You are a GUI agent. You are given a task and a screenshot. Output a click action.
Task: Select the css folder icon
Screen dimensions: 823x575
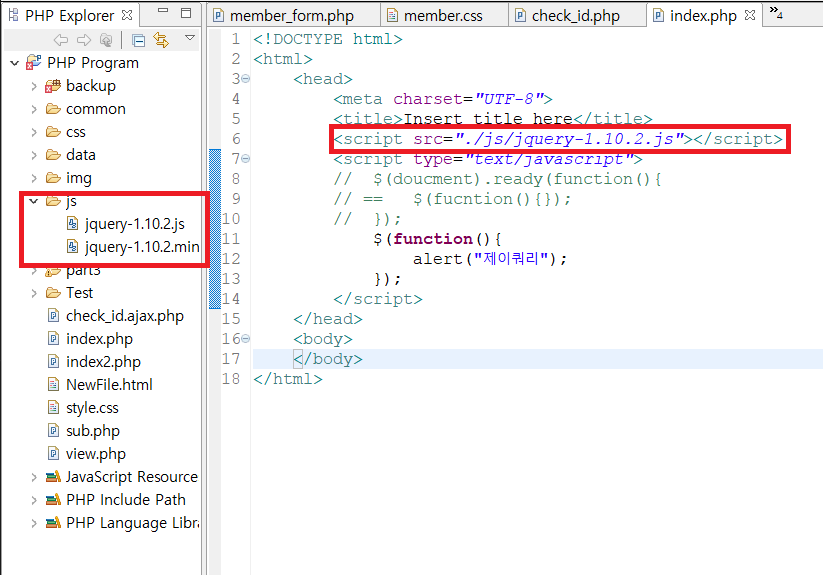click(53, 132)
